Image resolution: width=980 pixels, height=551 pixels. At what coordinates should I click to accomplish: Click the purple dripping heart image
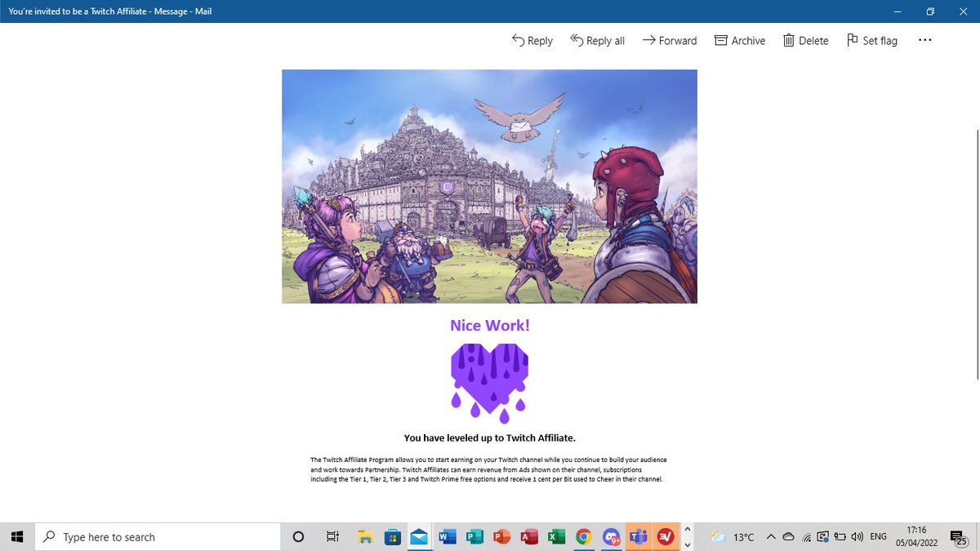click(x=489, y=382)
